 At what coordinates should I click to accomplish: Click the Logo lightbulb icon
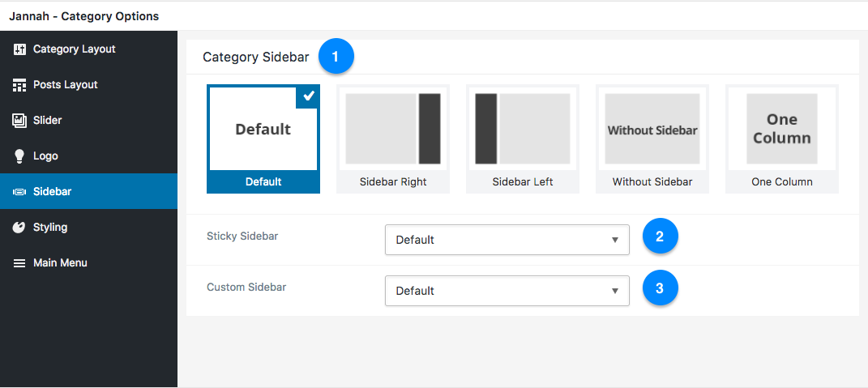coord(19,156)
